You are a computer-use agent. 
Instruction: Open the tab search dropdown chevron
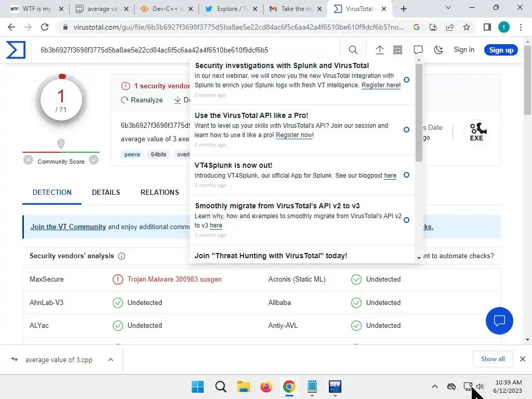click(448, 7)
